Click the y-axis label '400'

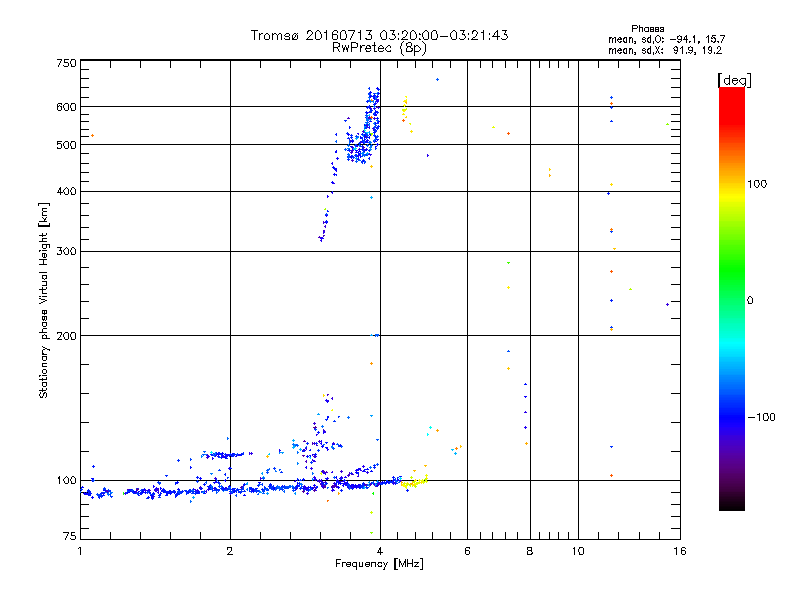(x=66, y=191)
